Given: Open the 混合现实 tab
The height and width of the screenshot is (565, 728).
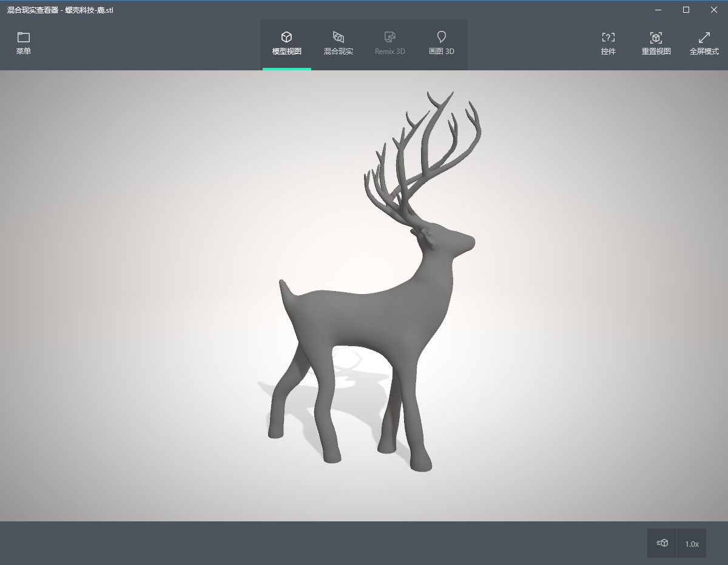Looking at the screenshot, I should tap(338, 44).
